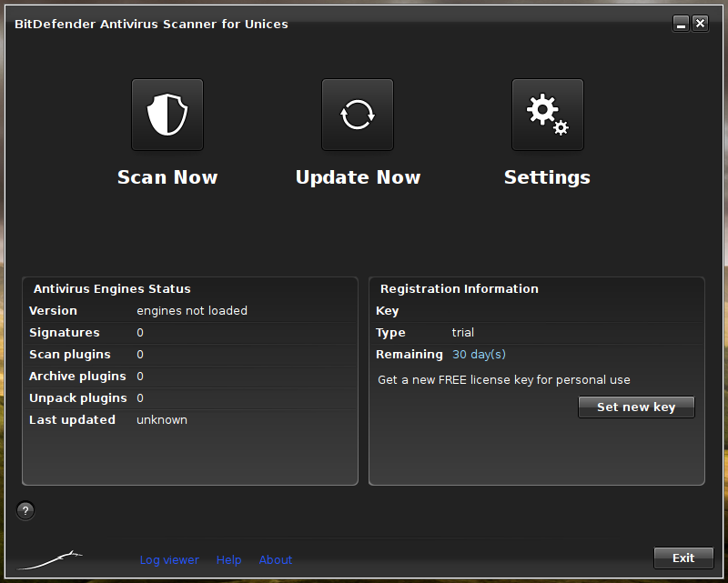Click the window title text
728x583 pixels.
[x=151, y=25]
